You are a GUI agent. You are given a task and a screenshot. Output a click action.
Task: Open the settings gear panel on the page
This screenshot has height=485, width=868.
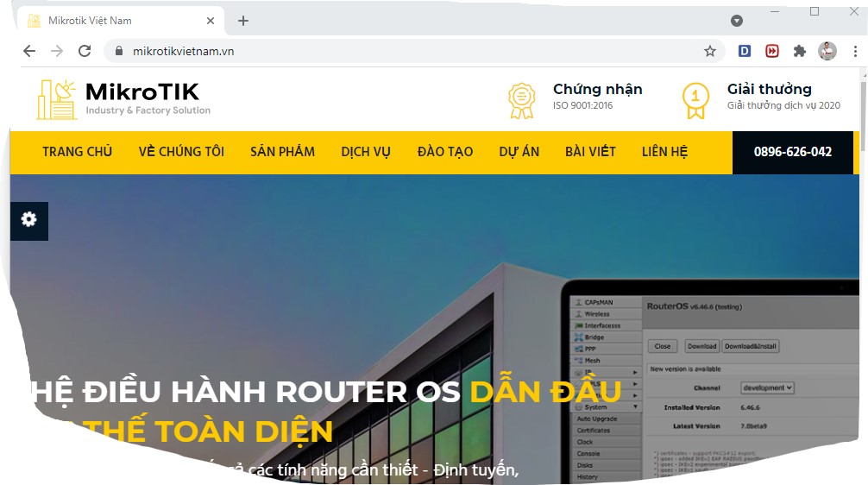point(28,220)
